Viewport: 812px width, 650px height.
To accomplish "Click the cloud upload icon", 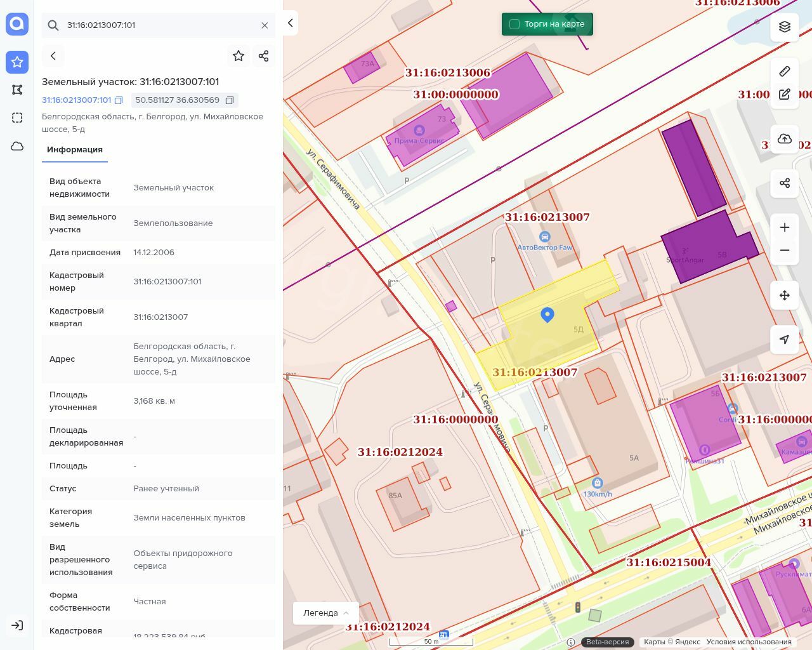I will click(785, 139).
